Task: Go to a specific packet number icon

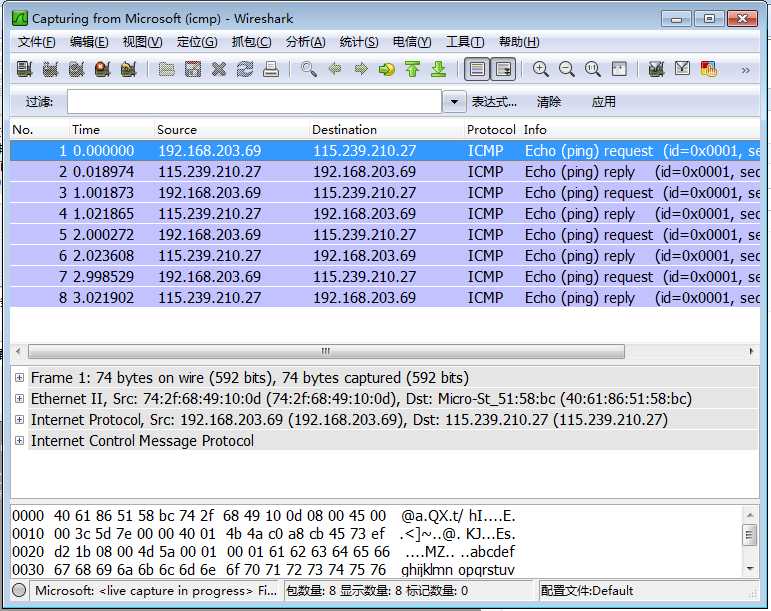Action: pyautogui.click(x=387, y=69)
